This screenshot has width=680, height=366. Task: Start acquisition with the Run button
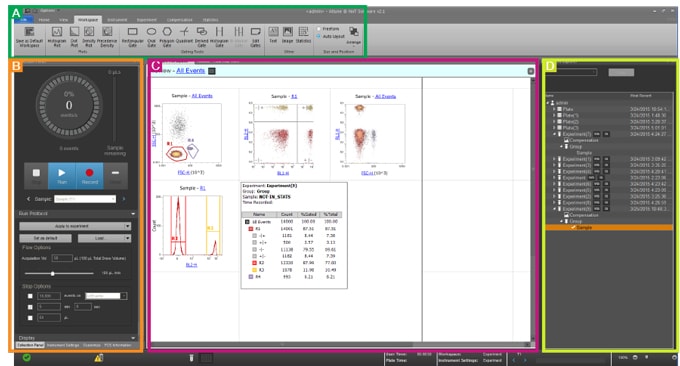pos(62,176)
